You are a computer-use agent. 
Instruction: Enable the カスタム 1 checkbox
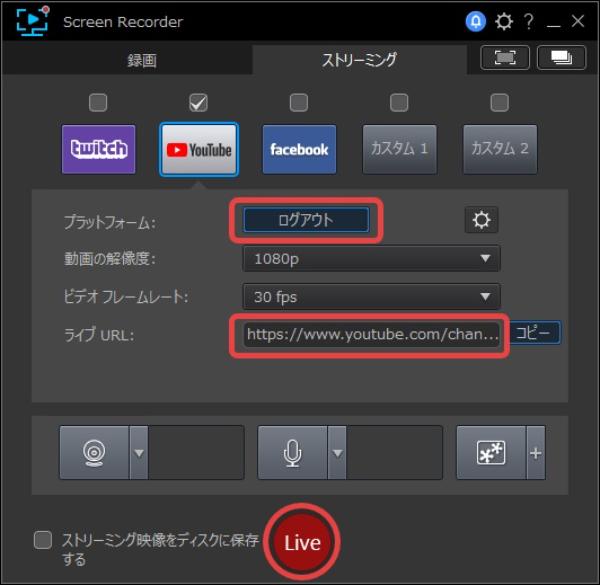tap(399, 103)
